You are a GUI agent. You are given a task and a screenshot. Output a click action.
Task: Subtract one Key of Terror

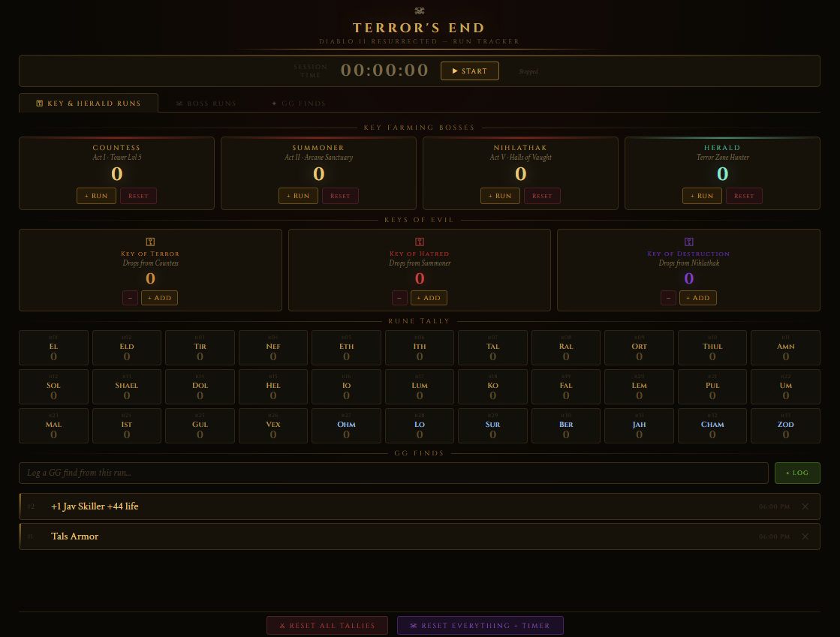click(130, 298)
